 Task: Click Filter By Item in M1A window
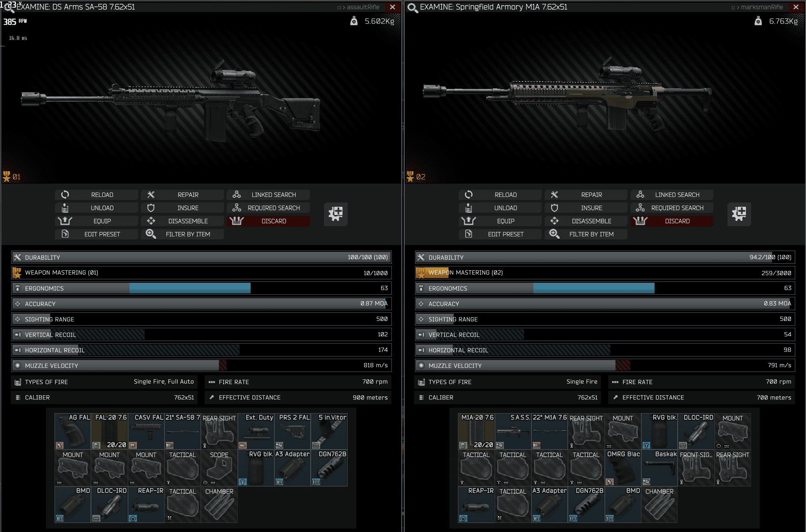[586, 234]
